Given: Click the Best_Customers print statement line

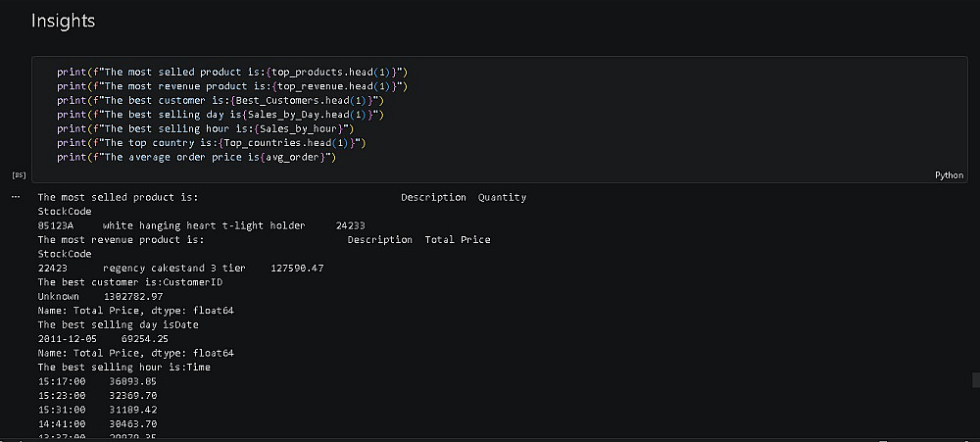Looking at the screenshot, I should pyautogui.click(x=220, y=100).
